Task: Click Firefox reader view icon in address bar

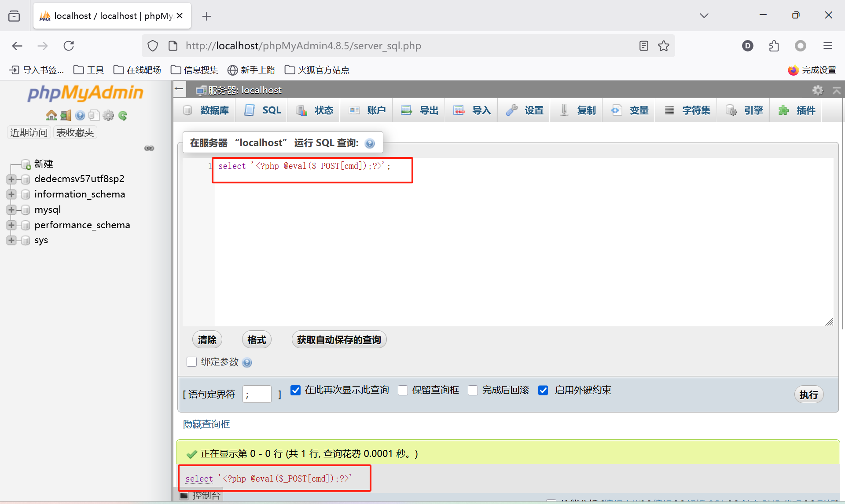Action: (x=644, y=46)
